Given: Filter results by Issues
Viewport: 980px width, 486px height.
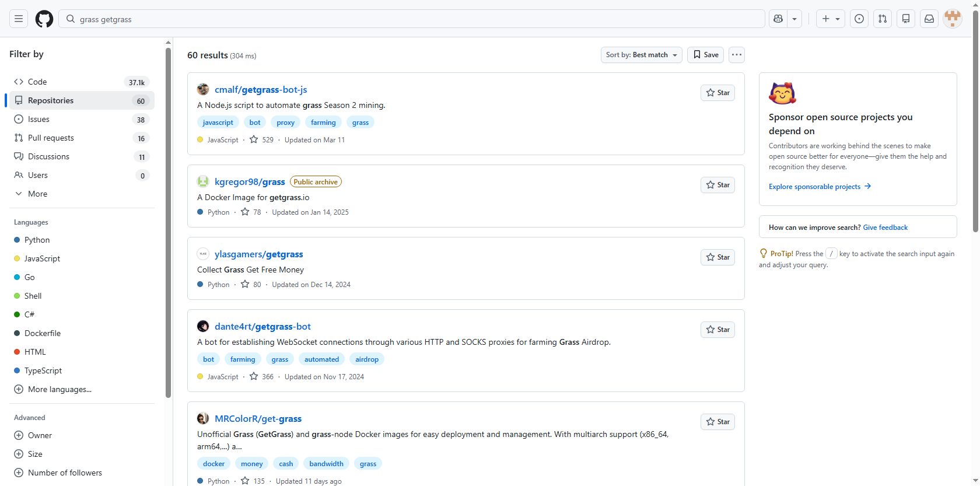Looking at the screenshot, I should click(x=82, y=119).
